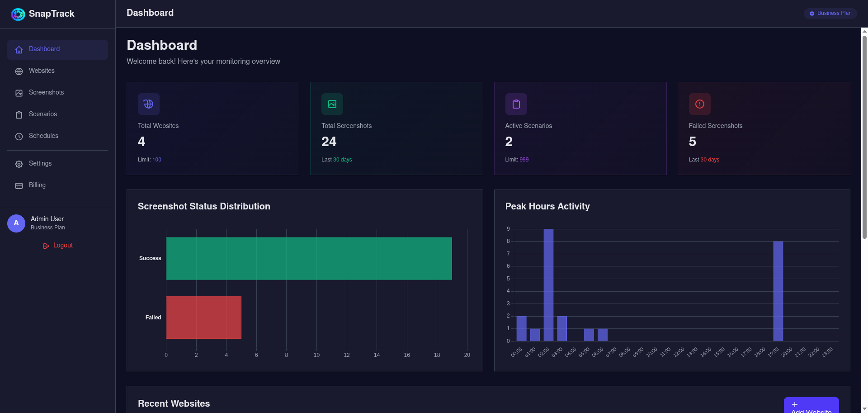Screen dimensions: 868x413
Task: Click the globe icon on Total Websites card
Action: tap(148, 104)
